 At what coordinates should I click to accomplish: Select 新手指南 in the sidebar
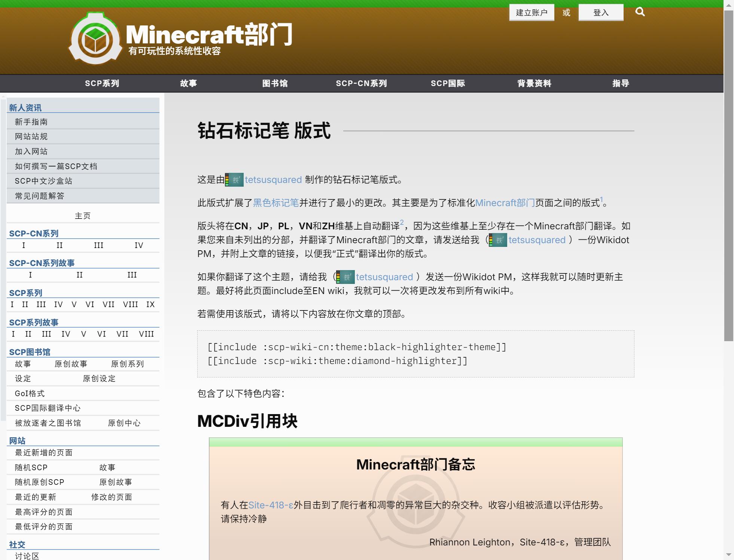pos(31,122)
